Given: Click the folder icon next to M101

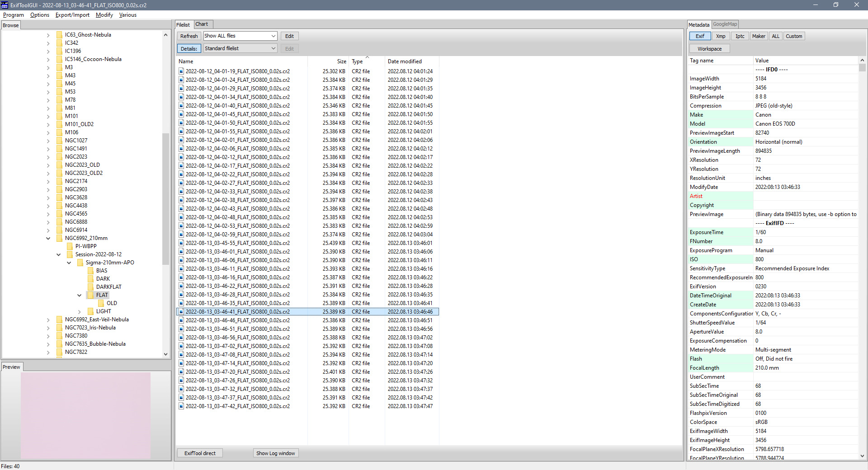Looking at the screenshot, I should point(59,116).
